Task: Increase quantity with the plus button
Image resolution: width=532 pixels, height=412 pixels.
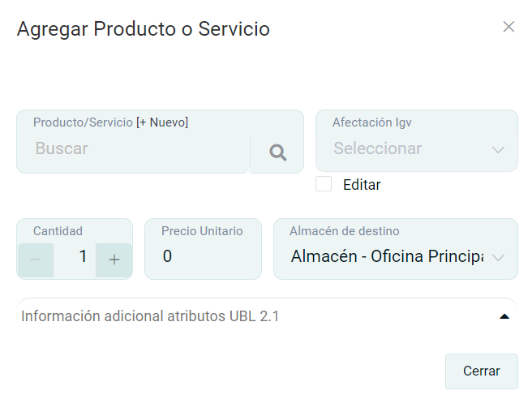Action: click(x=114, y=260)
